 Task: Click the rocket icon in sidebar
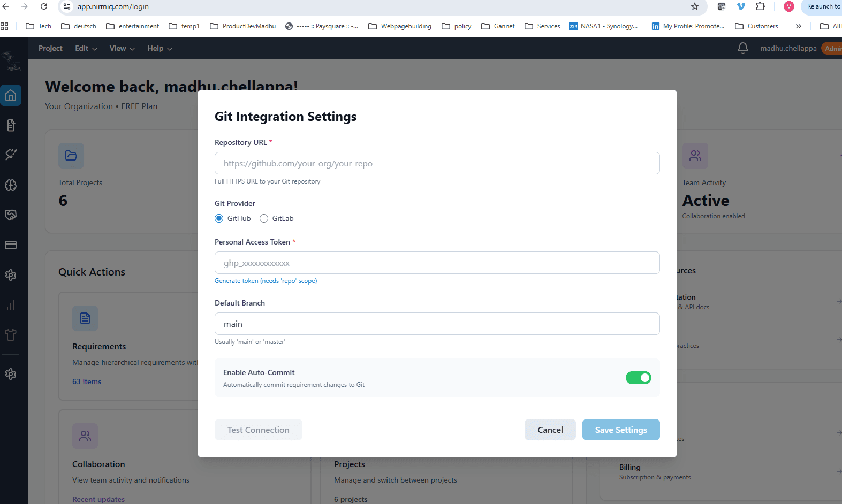(11, 155)
